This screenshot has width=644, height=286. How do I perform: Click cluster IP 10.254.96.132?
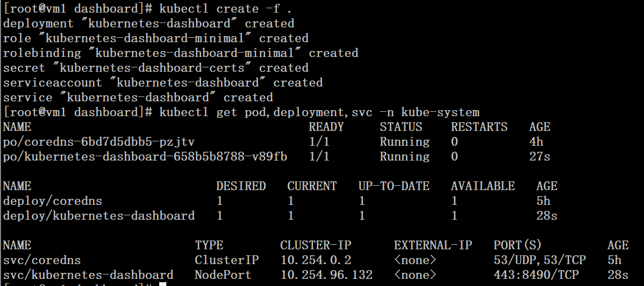pyautogui.click(x=327, y=275)
